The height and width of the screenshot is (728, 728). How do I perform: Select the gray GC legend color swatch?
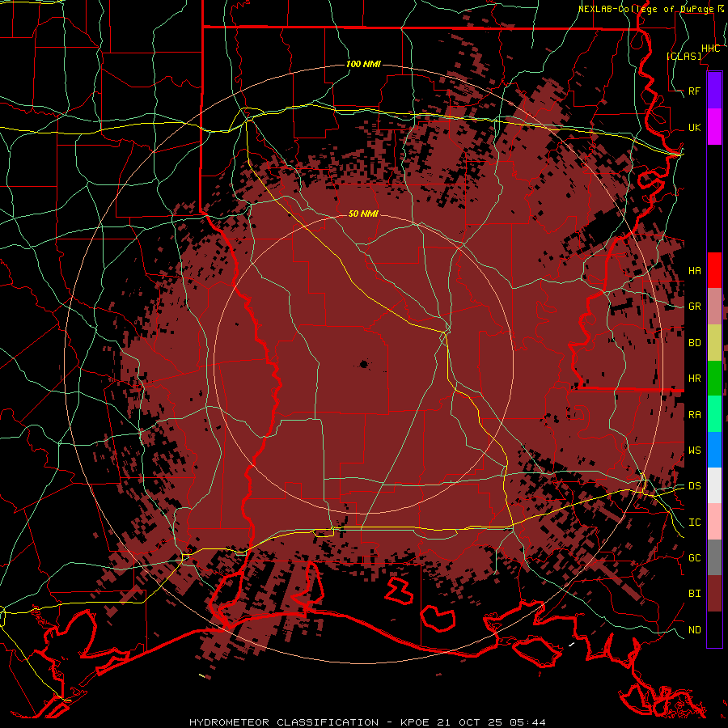[714, 557]
